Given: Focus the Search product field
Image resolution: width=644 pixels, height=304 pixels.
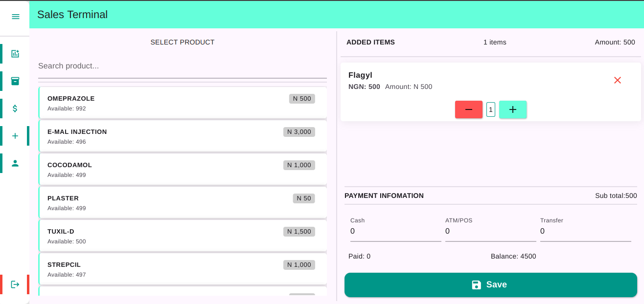Looking at the screenshot, I should pos(182,66).
